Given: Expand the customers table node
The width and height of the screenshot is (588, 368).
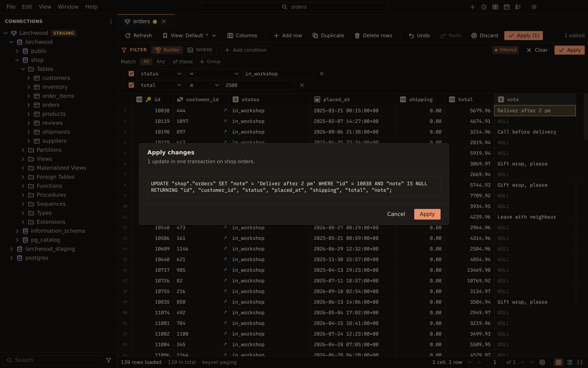Looking at the screenshot, I should tap(28, 78).
